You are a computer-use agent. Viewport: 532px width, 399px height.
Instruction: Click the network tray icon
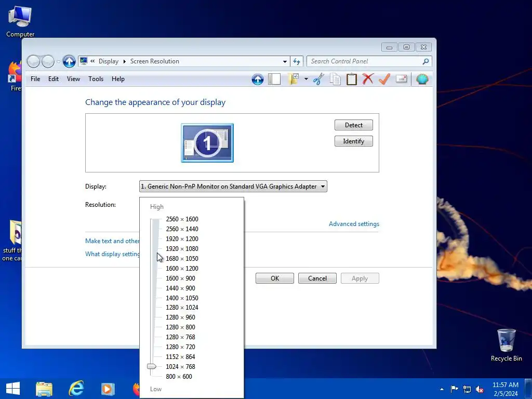coord(467,389)
